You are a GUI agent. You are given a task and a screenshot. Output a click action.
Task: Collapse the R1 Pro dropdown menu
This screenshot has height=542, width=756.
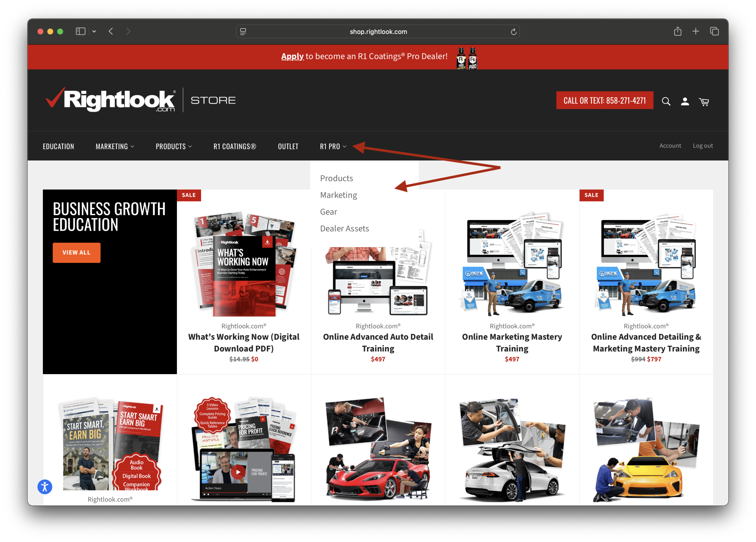point(333,146)
